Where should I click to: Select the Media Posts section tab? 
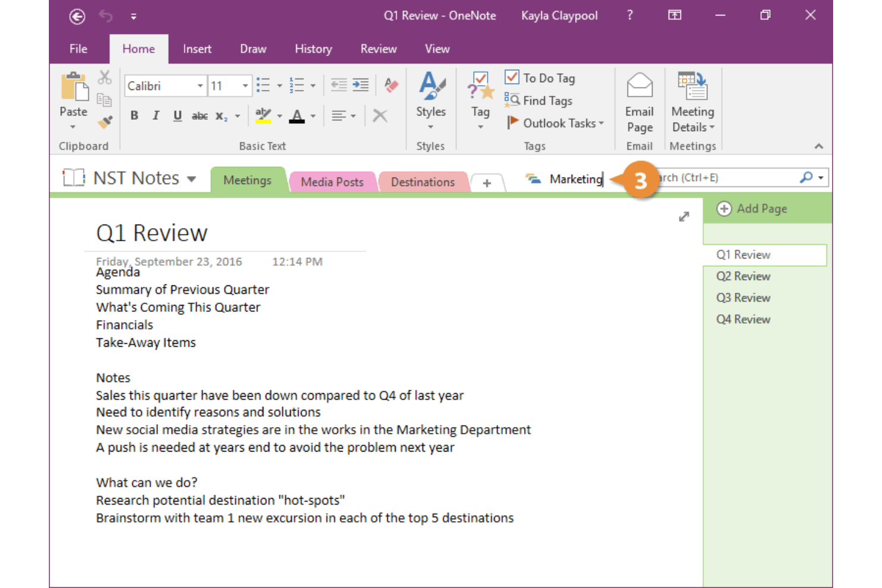(x=332, y=182)
